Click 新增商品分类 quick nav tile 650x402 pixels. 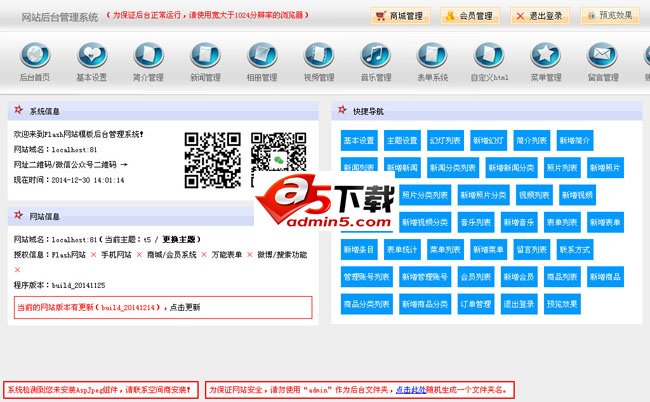click(425, 304)
